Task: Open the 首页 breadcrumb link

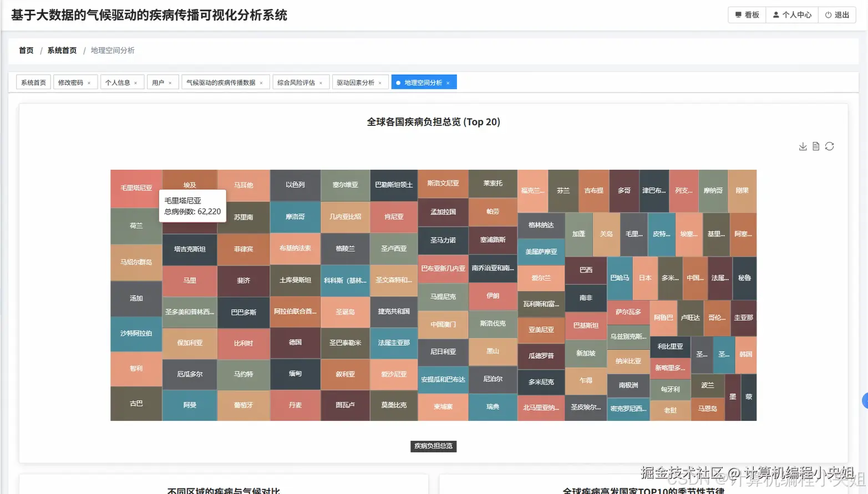Action: [x=26, y=50]
